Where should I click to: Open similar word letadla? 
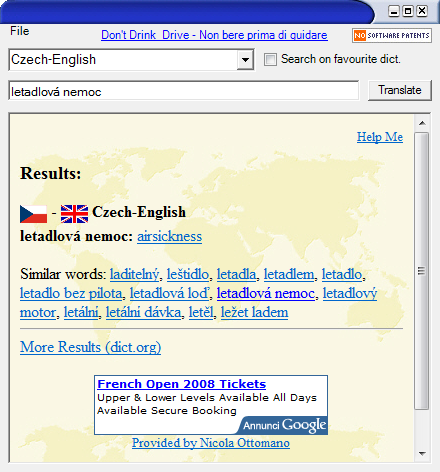click(x=236, y=274)
